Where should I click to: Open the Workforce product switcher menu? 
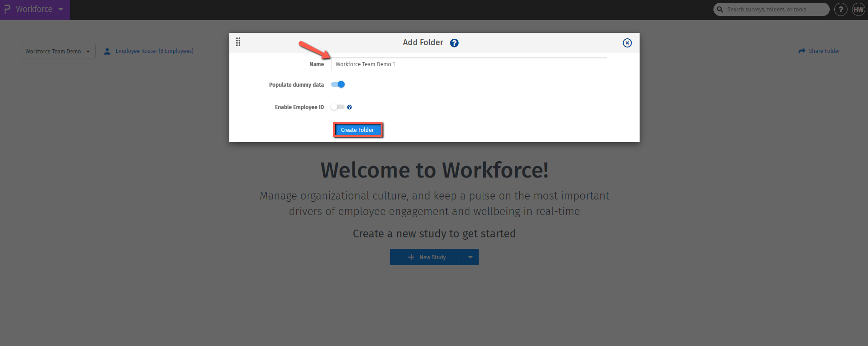(35, 10)
